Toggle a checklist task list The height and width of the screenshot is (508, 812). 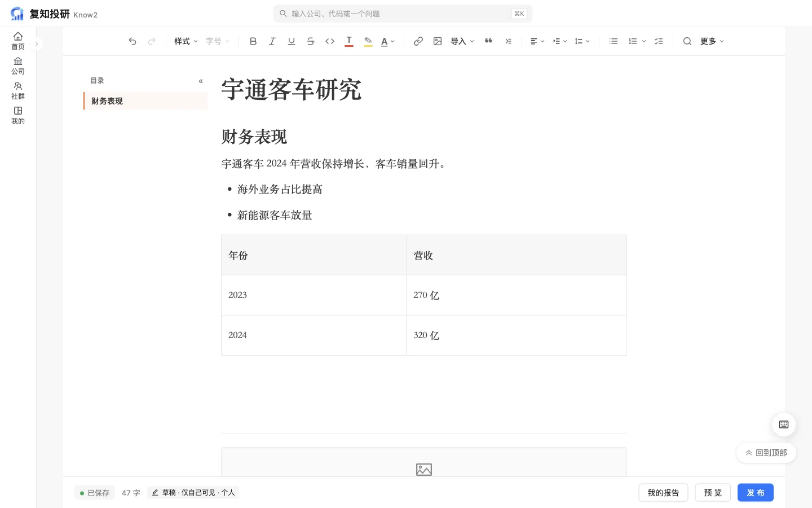tap(659, 41)
